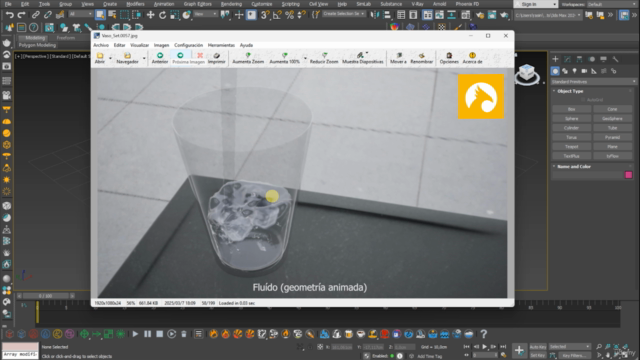Image resolution: width=640 pixels, height=360 pixels.
Task: Open Opciones in viewer toolbar
Action: click(449, 58)
